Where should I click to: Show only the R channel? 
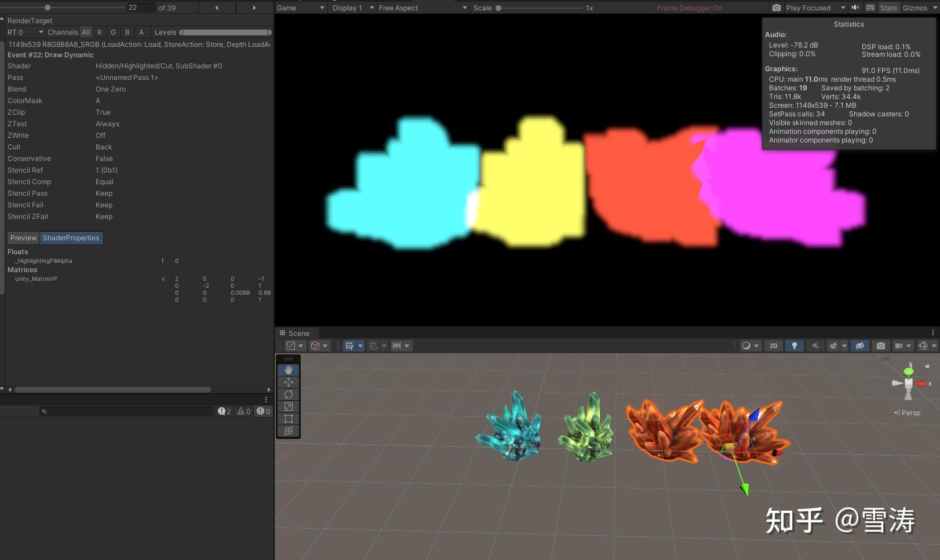(100, 32)
